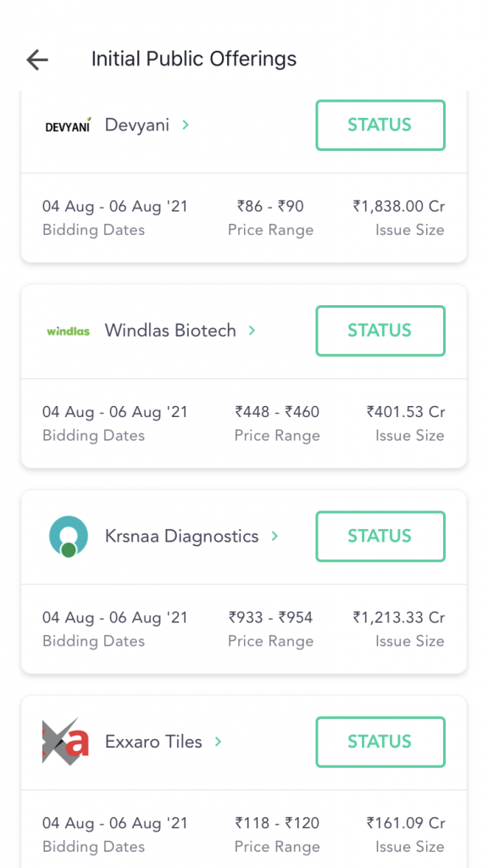Screen dimensions: 488x868
Task: Expand details via the Devyani chevron
Action: coord(185,125)
